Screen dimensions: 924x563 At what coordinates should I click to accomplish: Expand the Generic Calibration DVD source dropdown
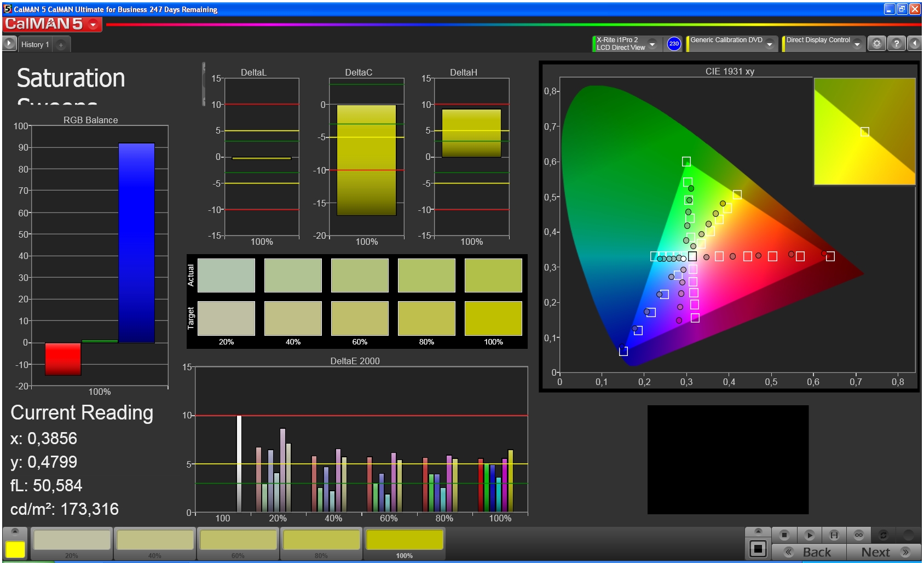pos(770,44)
